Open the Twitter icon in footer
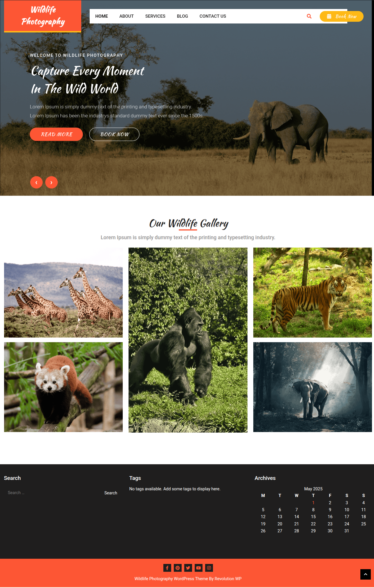 [188, 568]
